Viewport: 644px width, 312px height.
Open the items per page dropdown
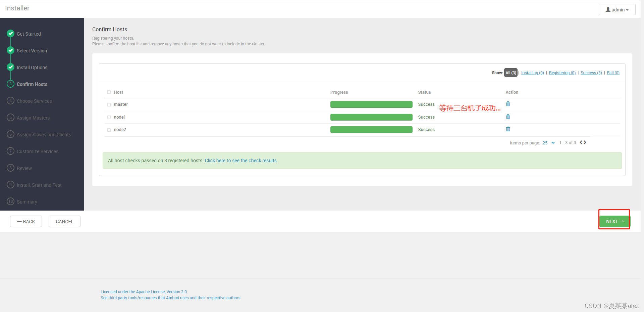click(x=548, y=143)
